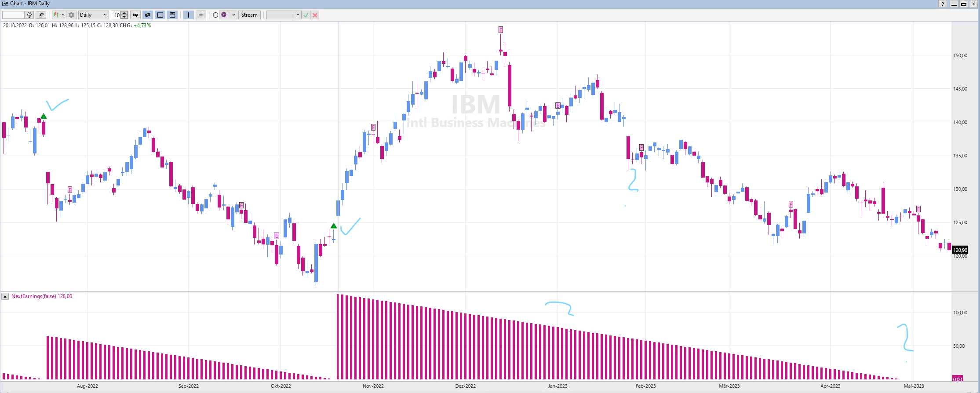Open the empty combo box before the check mark
The width and height of the screenshot is (980, 393).
[284, 15]
